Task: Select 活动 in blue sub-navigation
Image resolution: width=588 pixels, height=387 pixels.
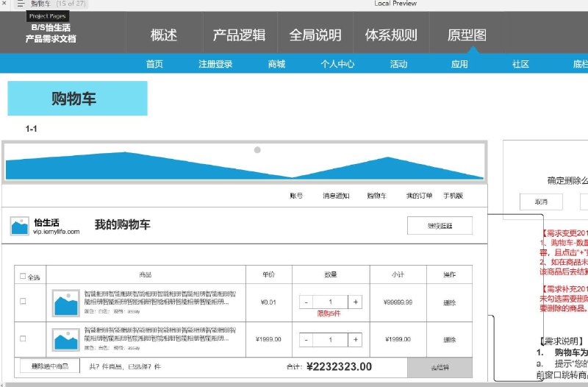Action: (398, 64)
